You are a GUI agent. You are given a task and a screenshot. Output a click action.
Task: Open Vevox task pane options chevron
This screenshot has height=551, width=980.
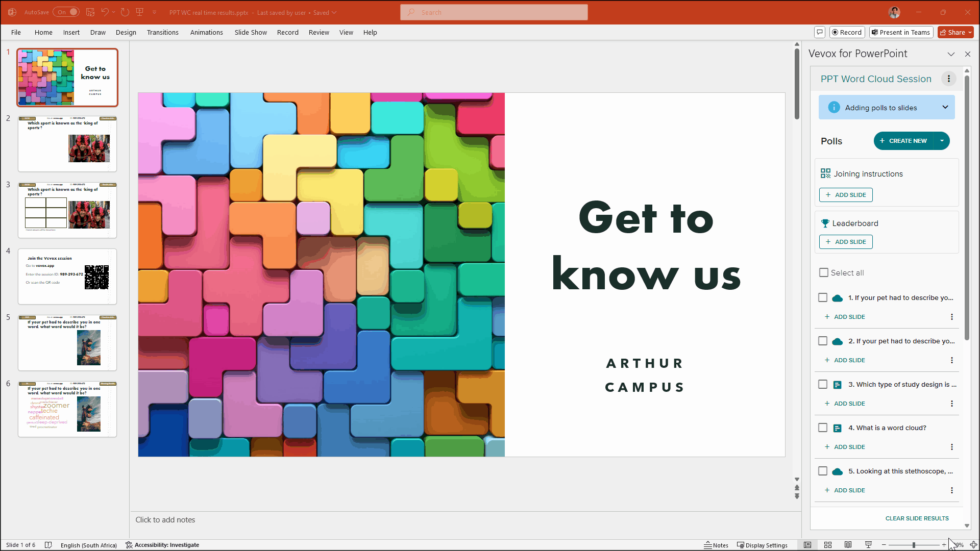[951, 54]
